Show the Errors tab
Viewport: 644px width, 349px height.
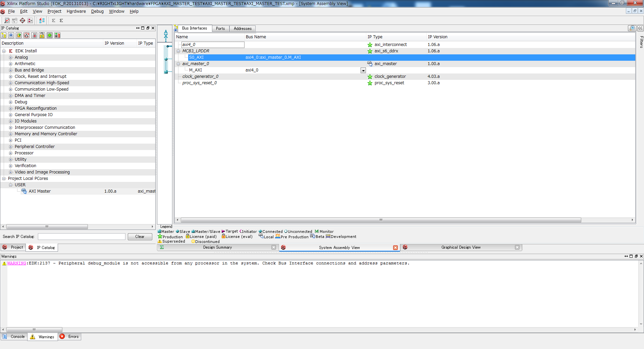point(70,337)
